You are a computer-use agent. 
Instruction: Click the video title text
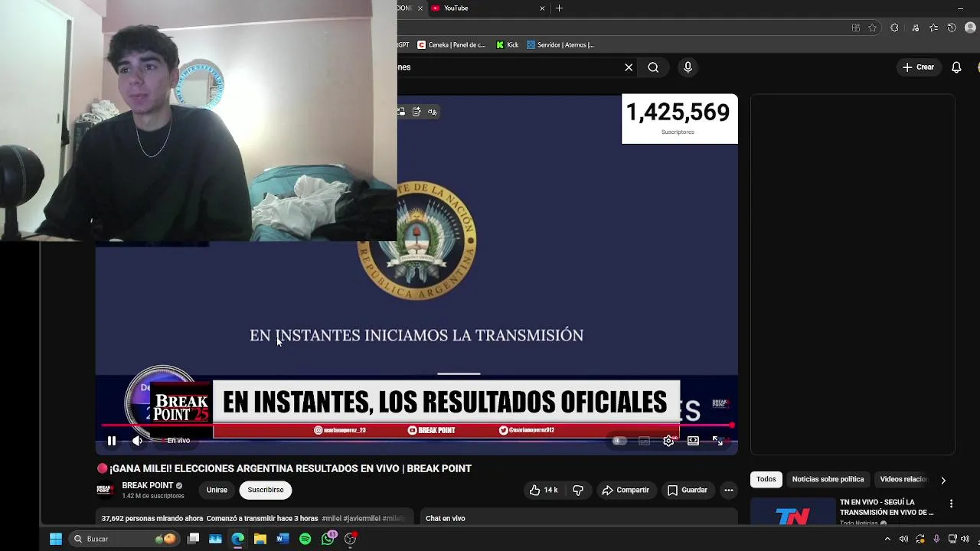pyautogui.click(x=290, y=468)
